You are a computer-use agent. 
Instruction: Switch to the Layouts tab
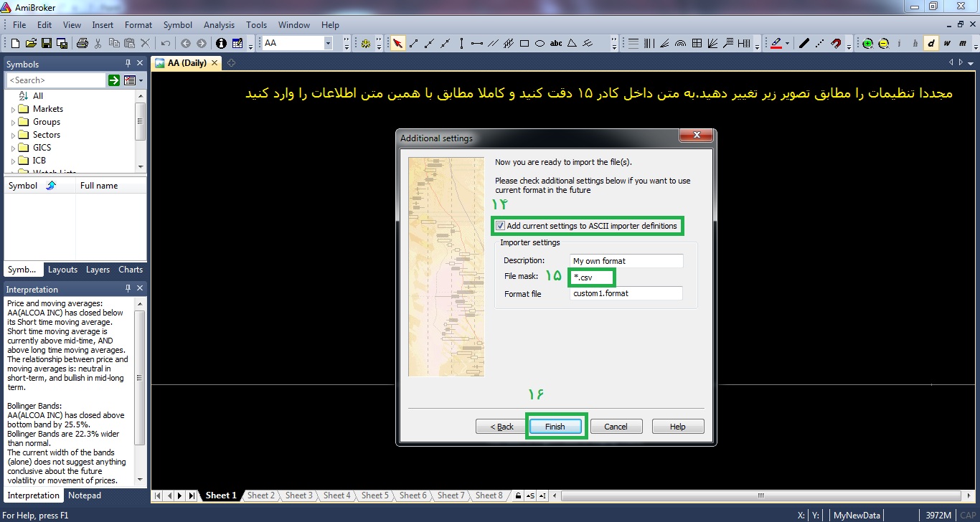62,270
